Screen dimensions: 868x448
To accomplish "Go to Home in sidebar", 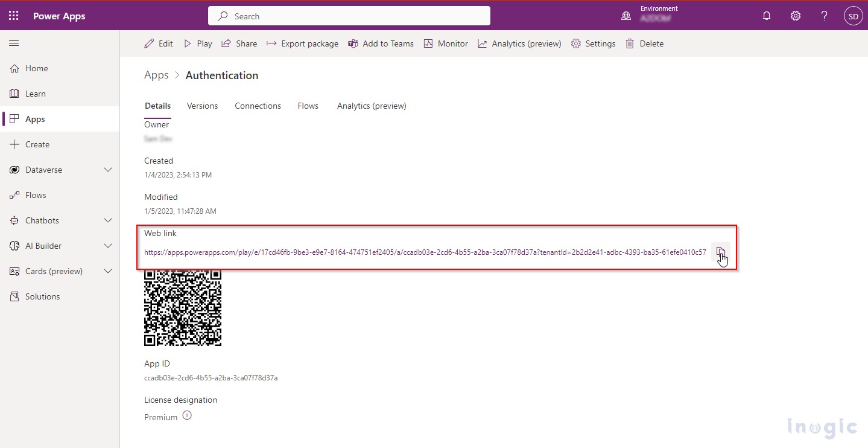I will pos(60,68).
